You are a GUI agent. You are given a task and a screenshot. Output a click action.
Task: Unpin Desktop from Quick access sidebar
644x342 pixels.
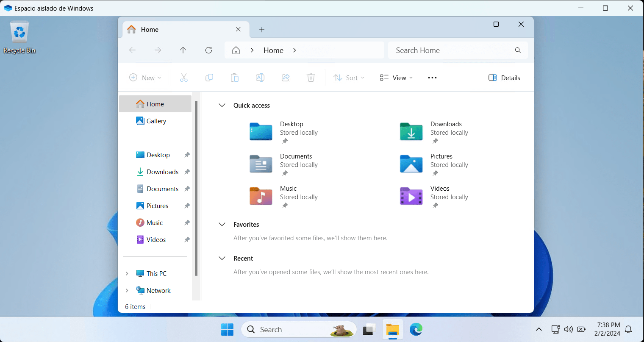[187, 155]
